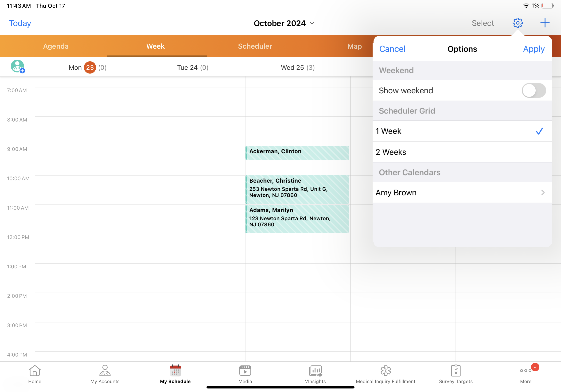561x392 pixels.
Task: Switch to the Scheduler tab
Action: tap(255, 46)
